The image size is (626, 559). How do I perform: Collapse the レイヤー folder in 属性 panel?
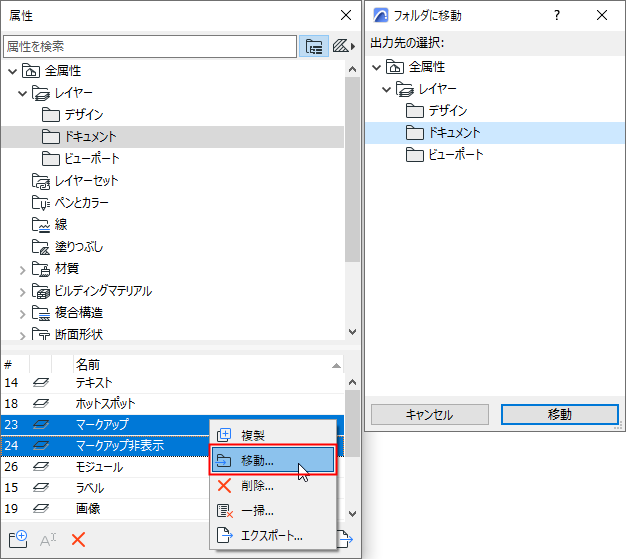tap(22, 93)
